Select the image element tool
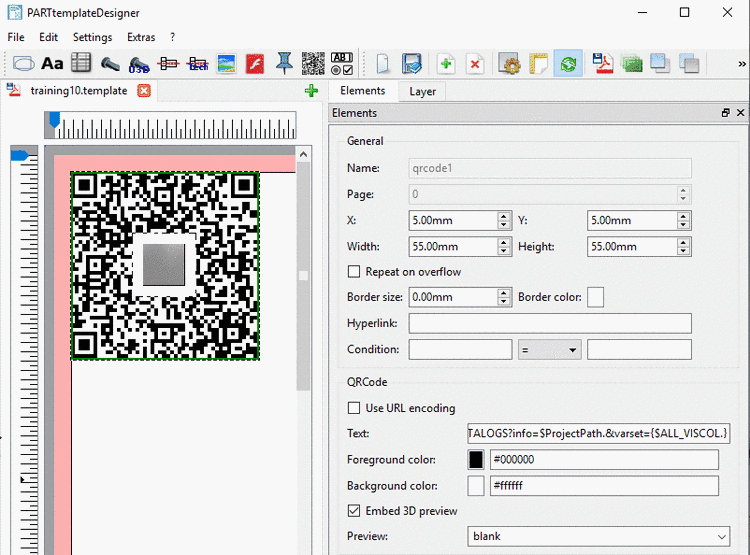750x555 pixels. point(227,64)
